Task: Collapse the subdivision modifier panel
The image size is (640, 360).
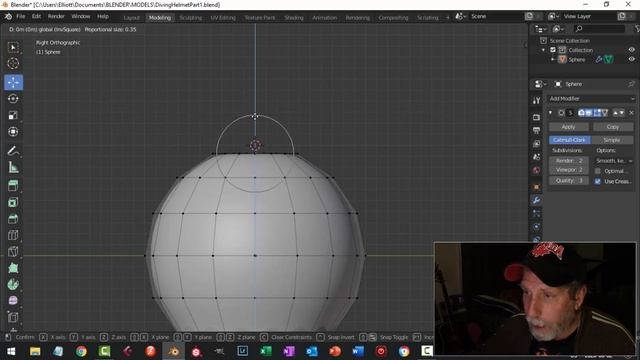Action: point(551,113)
